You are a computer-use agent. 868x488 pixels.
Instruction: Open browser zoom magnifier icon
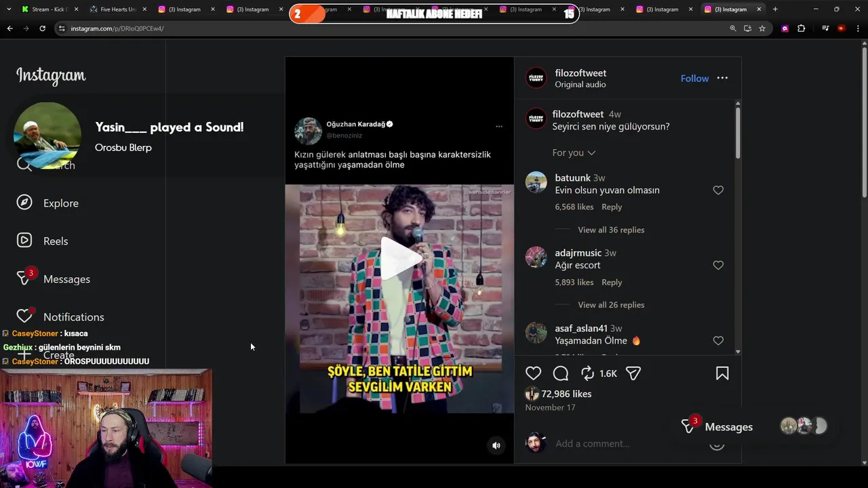[733, 28]
